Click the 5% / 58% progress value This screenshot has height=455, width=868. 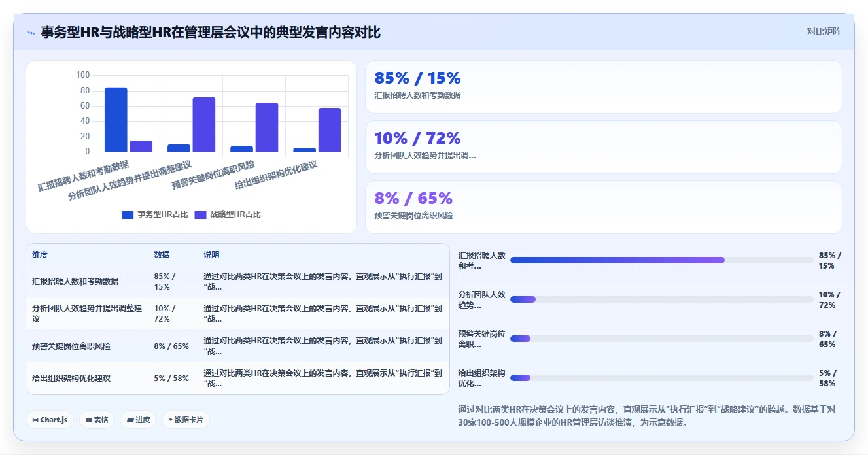pos(827,378)
